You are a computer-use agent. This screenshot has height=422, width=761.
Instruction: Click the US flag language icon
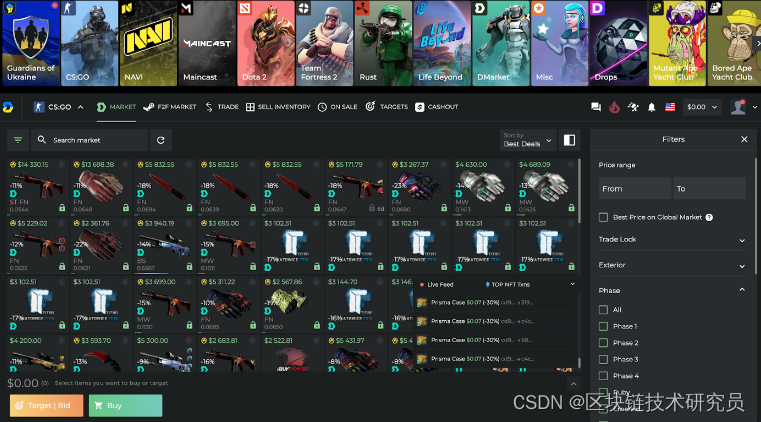(670, 107)
